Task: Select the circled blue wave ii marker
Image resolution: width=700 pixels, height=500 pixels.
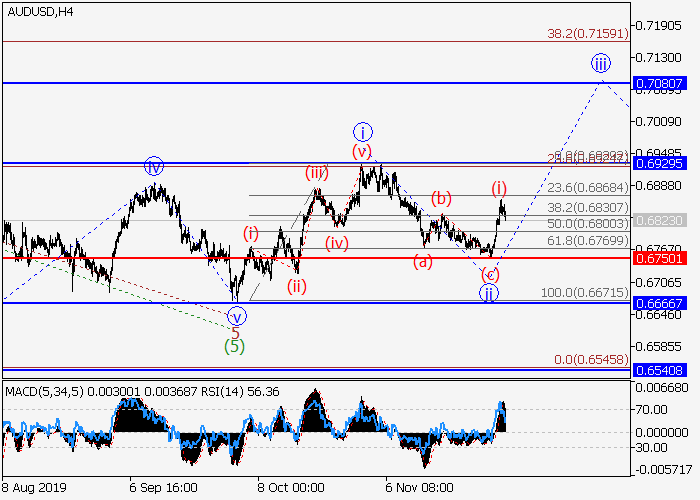Action: (488, 292)
